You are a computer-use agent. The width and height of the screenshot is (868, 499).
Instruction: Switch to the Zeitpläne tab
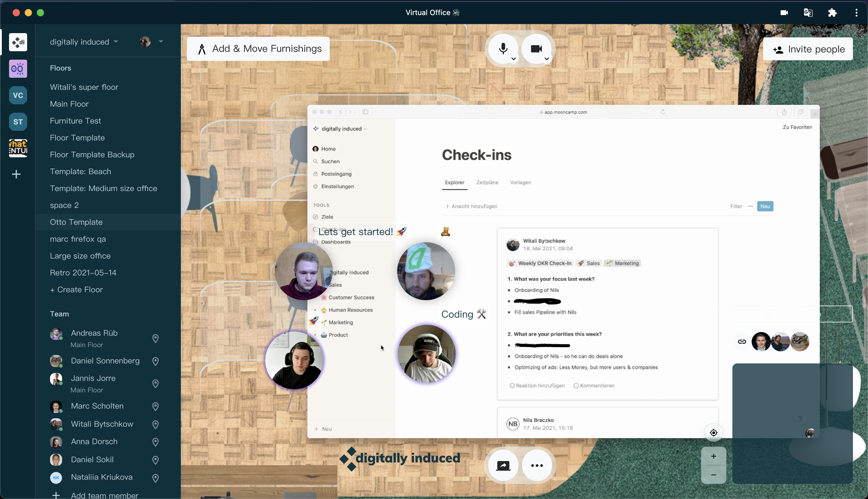[x=487, y=182]
